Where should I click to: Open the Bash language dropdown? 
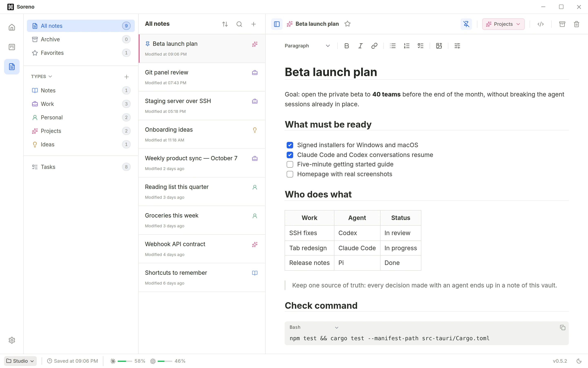tap(314, 327)
